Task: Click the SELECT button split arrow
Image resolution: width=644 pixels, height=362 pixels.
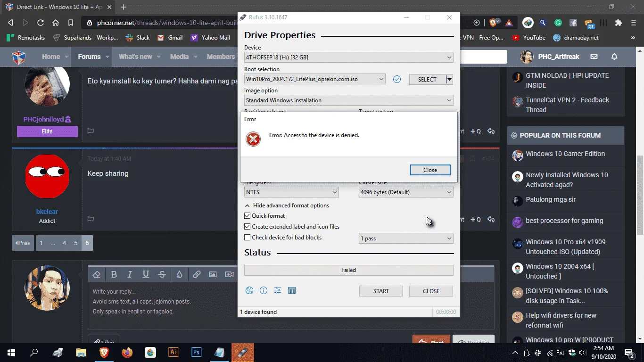Action: [x=449, y=79]
